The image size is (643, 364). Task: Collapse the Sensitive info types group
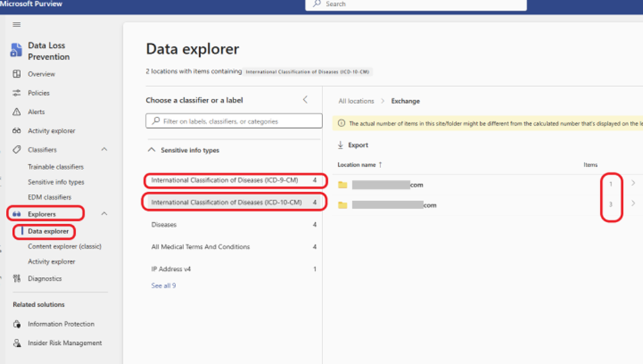[x=151, y=150]
